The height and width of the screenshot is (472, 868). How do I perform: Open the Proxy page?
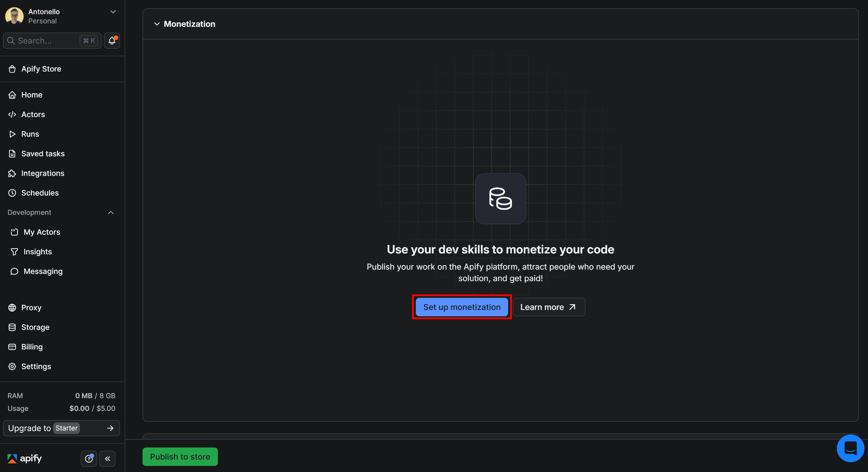(31, 307)
